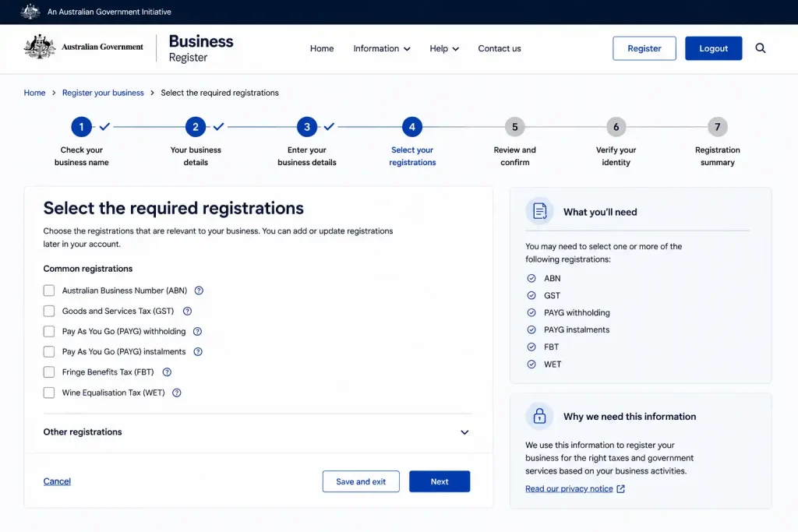798x532 pixels.
Task: Click the Next button
Action: [x=440, y=481]
